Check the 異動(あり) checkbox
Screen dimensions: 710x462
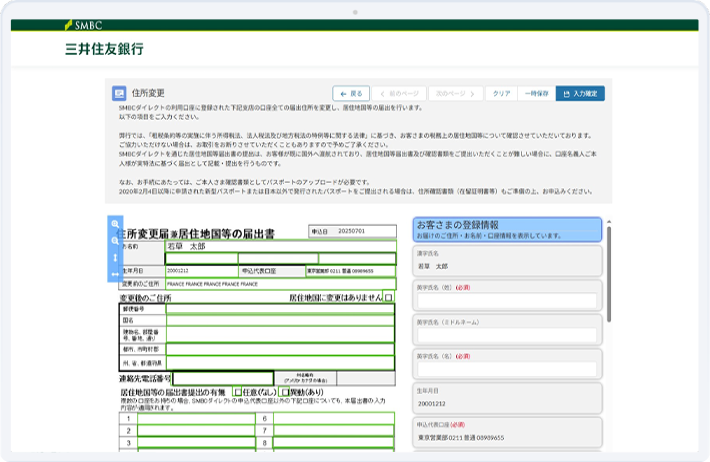point(285,392)
